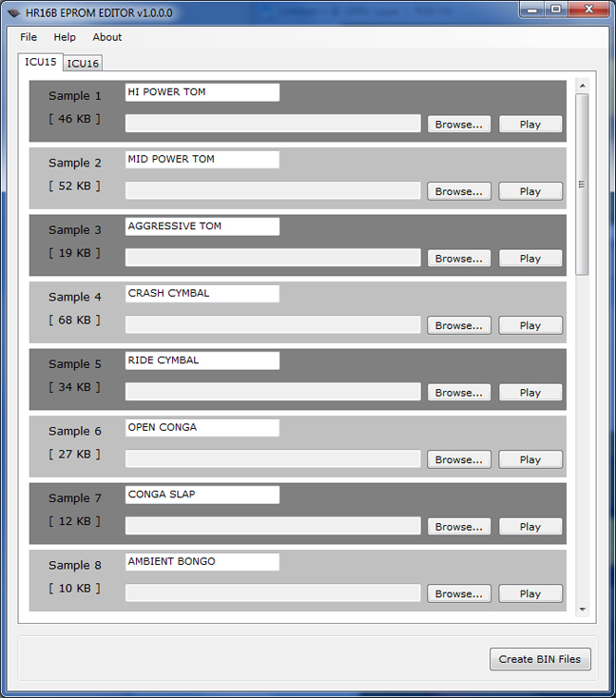Click Sample 4 file path field
The image size is (616, 698).
pos(273,324)
